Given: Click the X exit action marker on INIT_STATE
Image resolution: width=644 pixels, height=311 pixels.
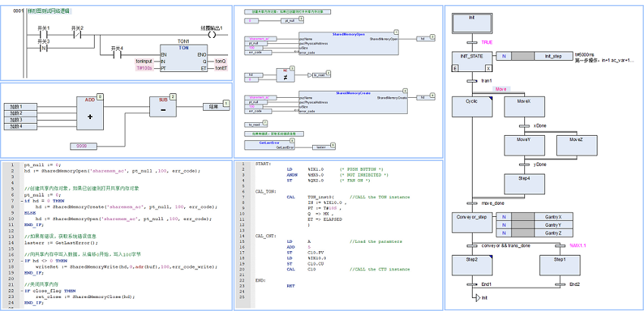Looking at the screenshot, I should pos(489,68).
